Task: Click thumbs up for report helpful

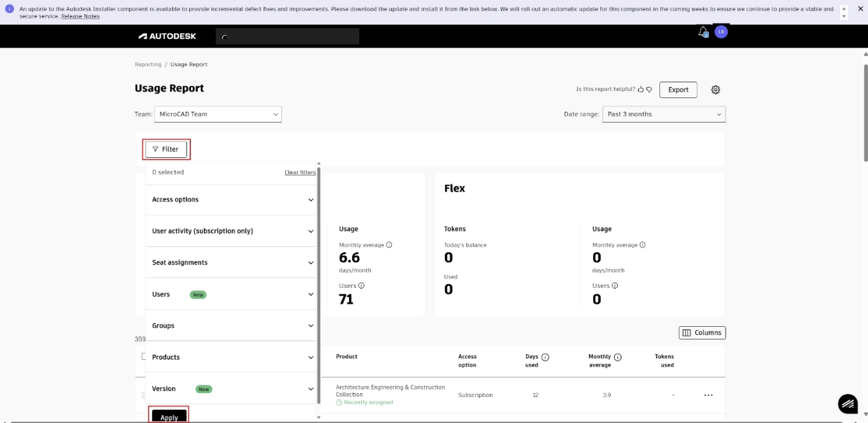Action: [x=641, y=90]
